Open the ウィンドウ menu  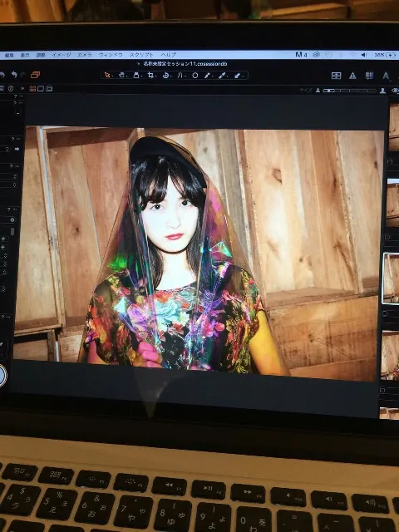point(111,54)
